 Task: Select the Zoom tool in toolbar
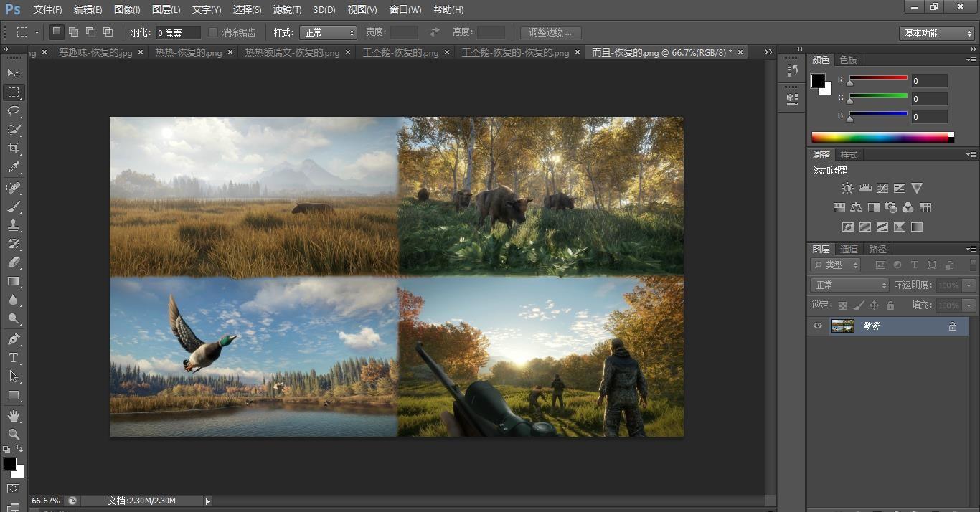pyautogui.click(x=14, y=434)
